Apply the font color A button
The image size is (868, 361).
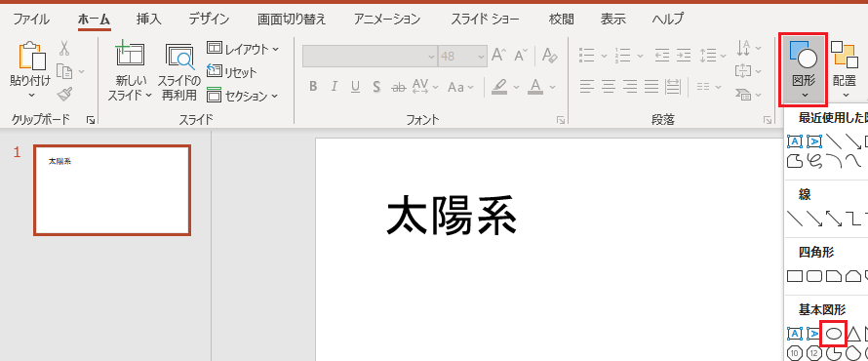click(x=534, y=87)
